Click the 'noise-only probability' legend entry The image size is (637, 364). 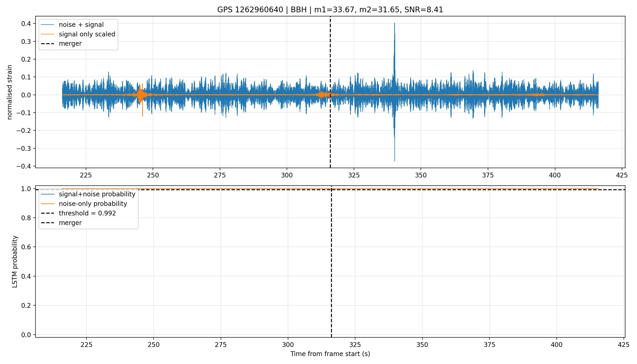click(84, 204)
